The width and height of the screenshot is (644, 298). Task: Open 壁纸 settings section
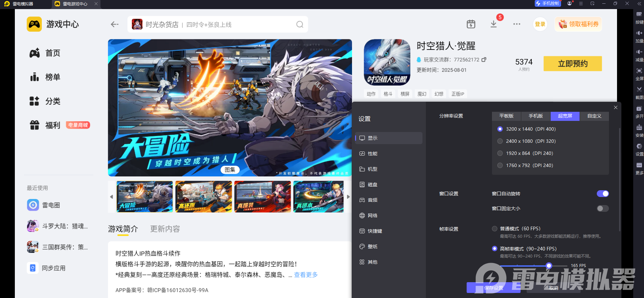tap(389, 246)
